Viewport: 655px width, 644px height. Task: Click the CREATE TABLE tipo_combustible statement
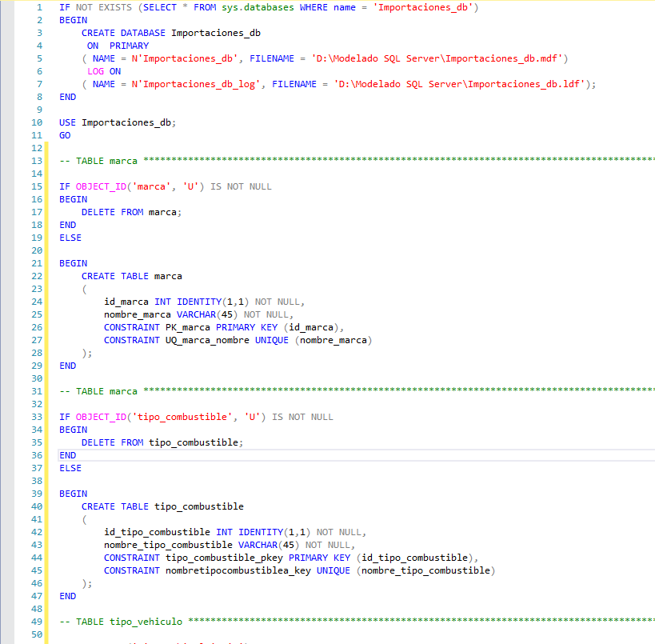point(162,506)
